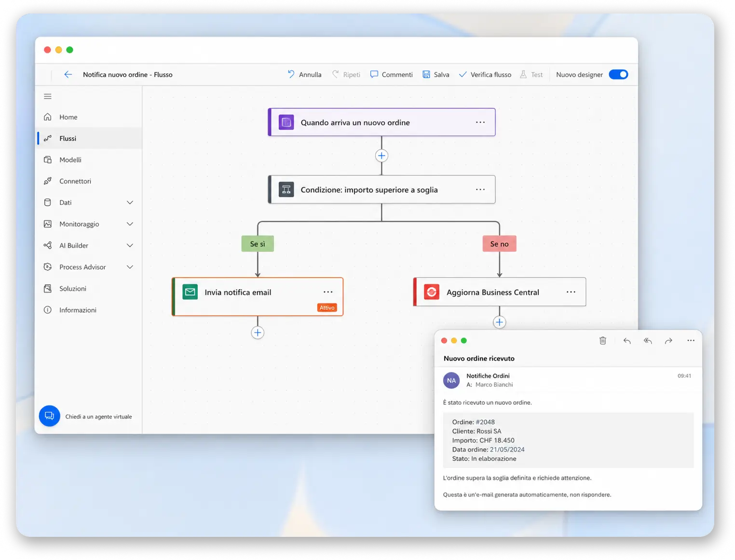Reply to the email with single arrow
Image resolution: width=735 pixels, height=560 pixels.
tap(627, 341)
